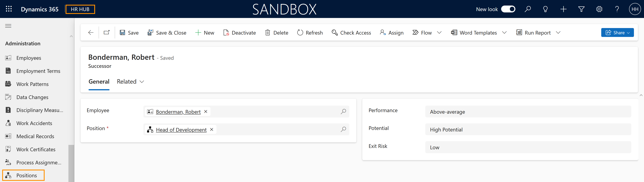644x182 pixels.
Task: Open Positions in the sidebar
Action: (26, 175)
